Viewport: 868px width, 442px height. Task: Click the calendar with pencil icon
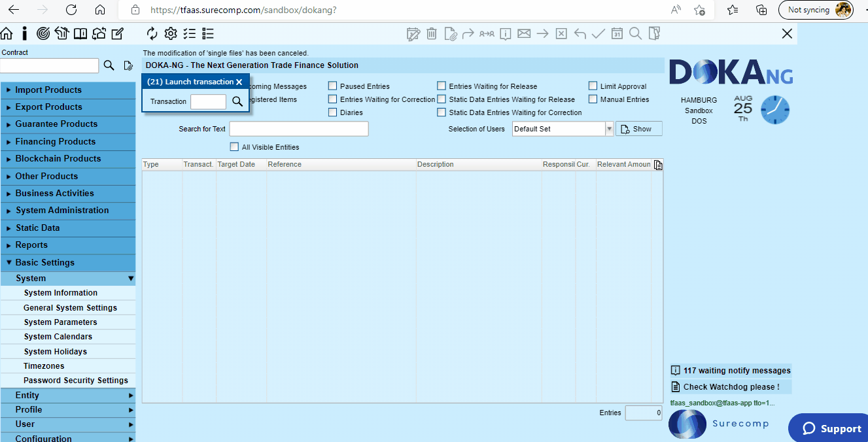413,33
